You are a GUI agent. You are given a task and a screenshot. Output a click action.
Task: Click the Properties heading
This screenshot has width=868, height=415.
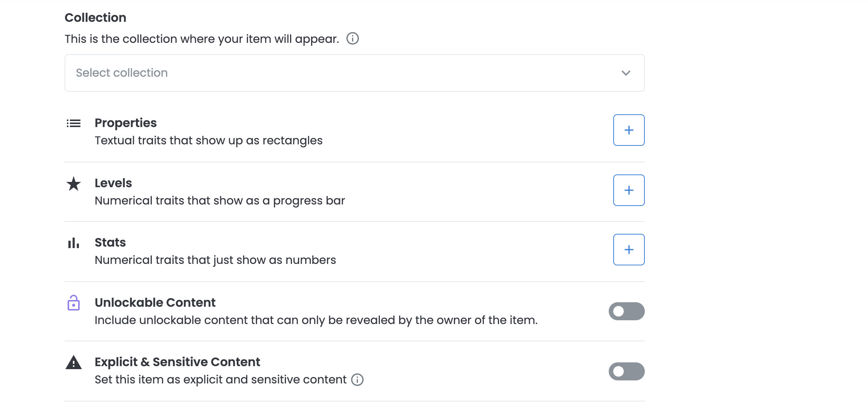[126, 123]
